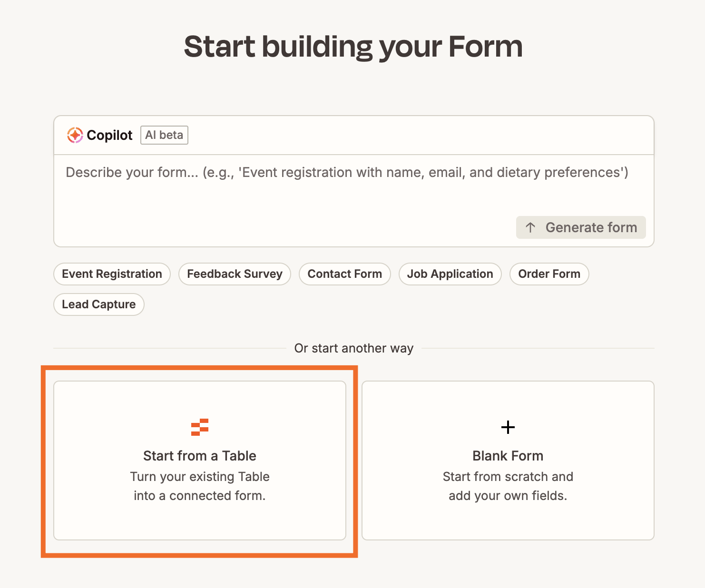
Task: Pick the Contact Form suggestion
Action: pyautogui.click(x=344, y=274)
